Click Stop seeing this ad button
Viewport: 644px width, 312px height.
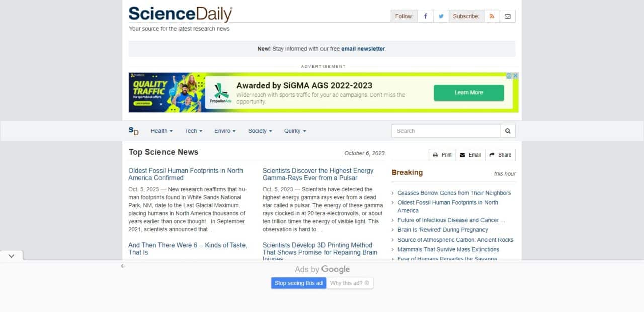(298, 283)
